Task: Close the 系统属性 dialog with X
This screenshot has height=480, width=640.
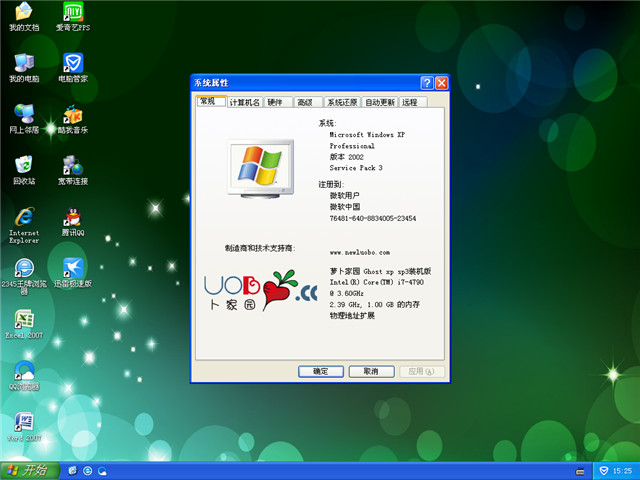Action: click(442, 83)
